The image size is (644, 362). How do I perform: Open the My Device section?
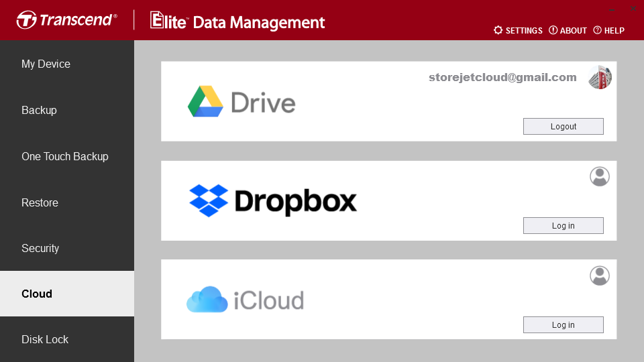coord(46,64)
